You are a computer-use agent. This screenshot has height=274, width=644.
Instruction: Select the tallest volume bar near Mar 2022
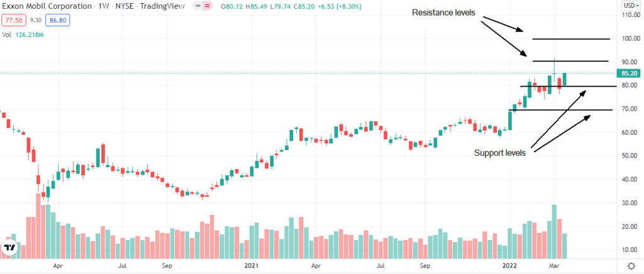[x=554, y=232]
